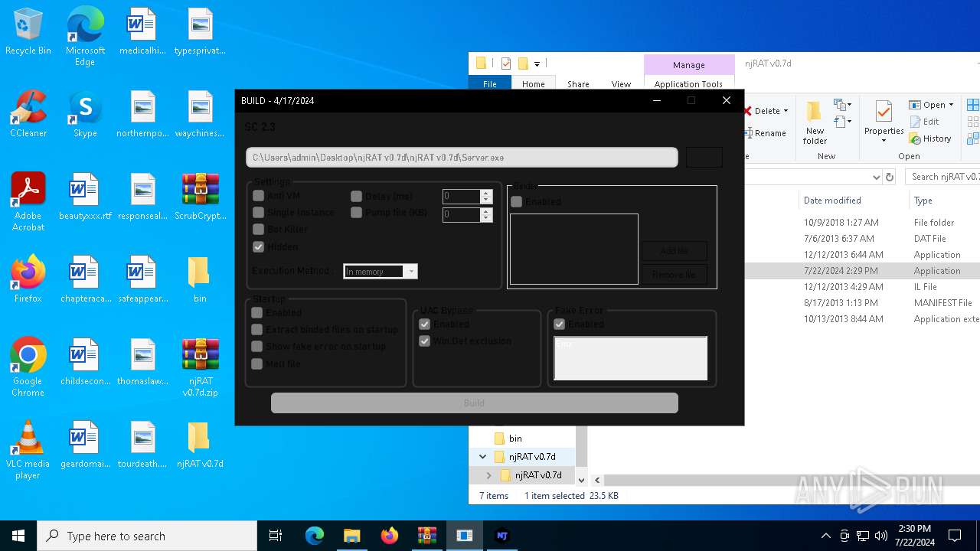The image size is (980, 551).
Task: Open the Easy access dropdown in ribbon
Action: [842, 122]
